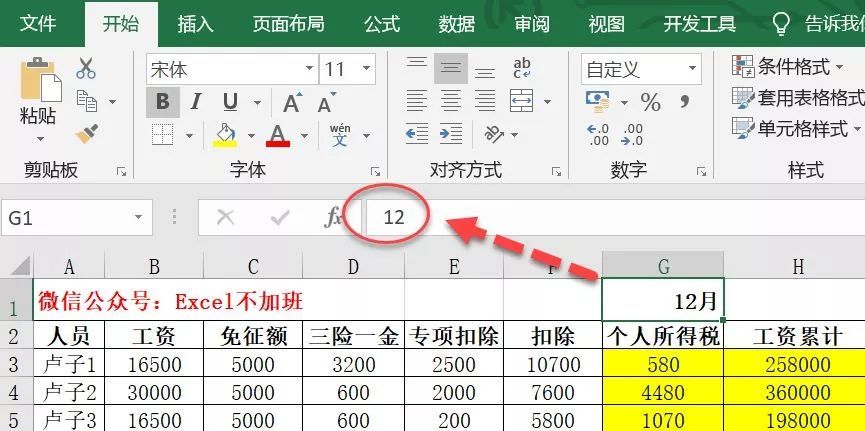Apply percent style
This screenshot has width=865, height=431.
click(x=651, y=102)
